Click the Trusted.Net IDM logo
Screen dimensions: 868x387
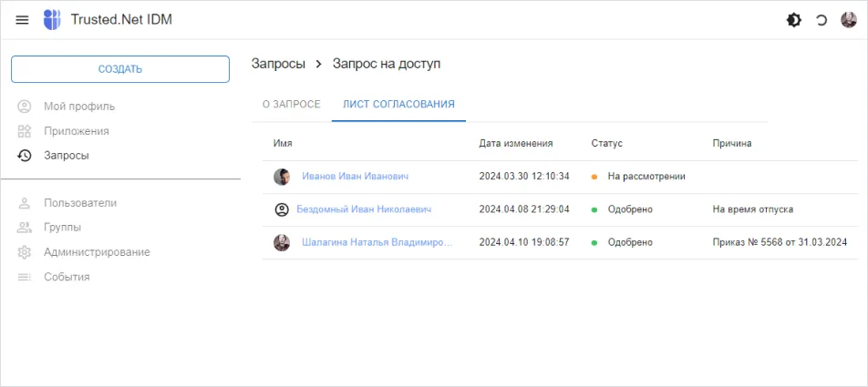[x=52, y=20]
